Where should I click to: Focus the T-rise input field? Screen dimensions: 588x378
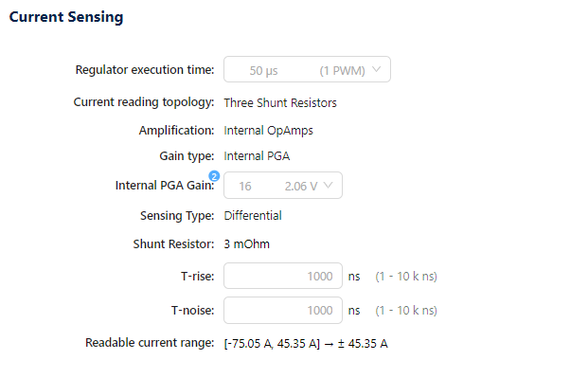click(283, 276)
